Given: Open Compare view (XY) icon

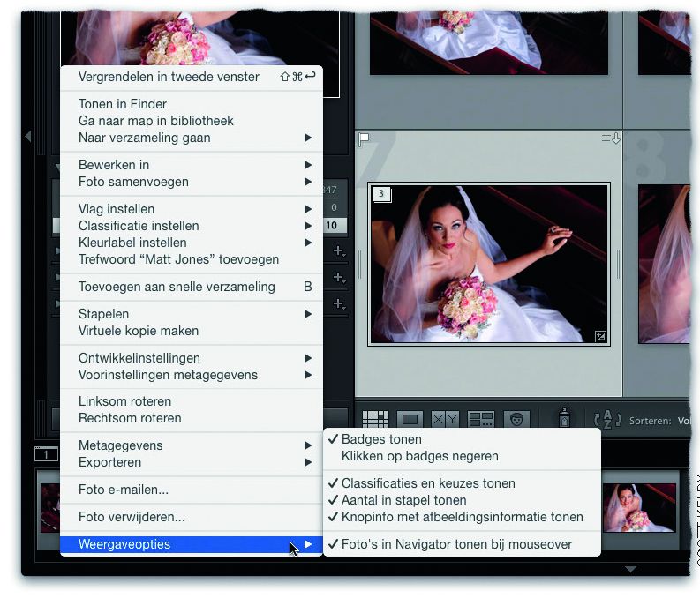Looking at the screenshot, I should pos(445,421).
